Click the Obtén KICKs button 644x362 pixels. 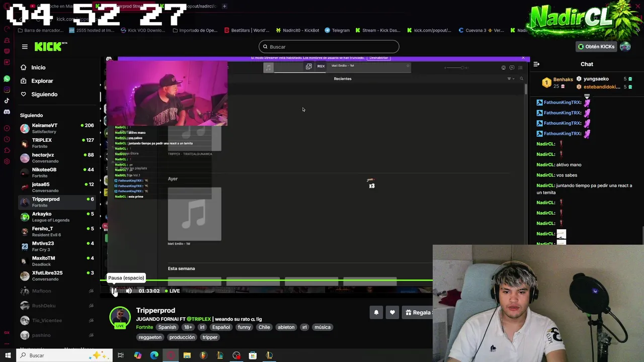596,47
